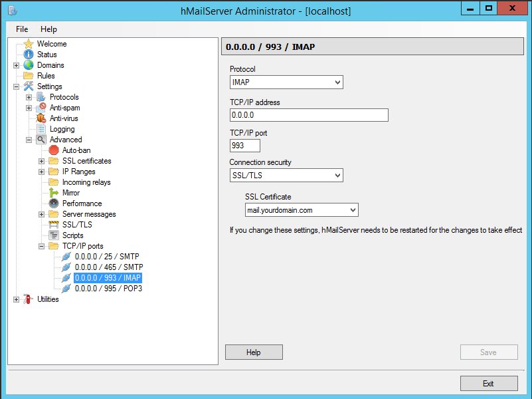
Task: Click the Auto-ban red stop icon
Action: point(54,150)
